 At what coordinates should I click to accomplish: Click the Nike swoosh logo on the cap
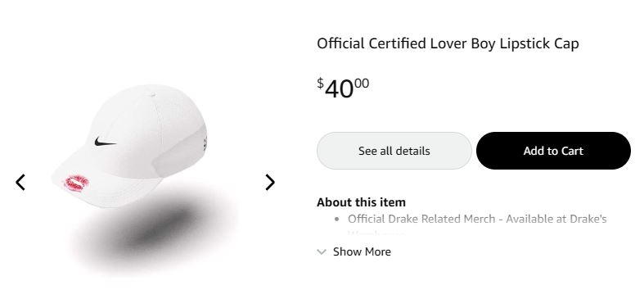click(105, 142)
